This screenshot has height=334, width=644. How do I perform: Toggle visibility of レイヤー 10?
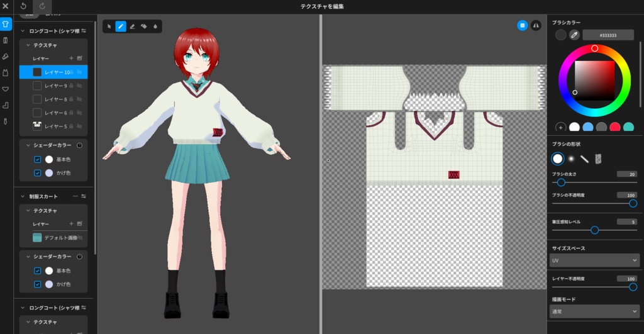pyautogui.click(x=80, y=72)
